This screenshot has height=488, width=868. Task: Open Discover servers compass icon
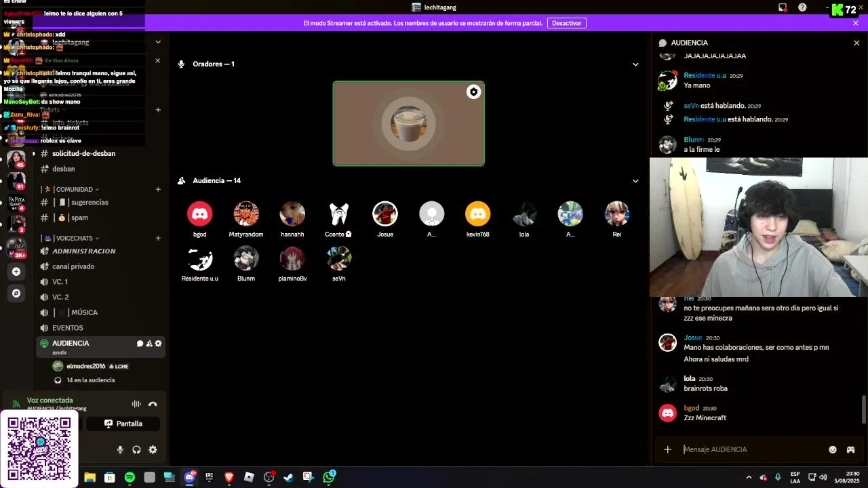(16, 293)
